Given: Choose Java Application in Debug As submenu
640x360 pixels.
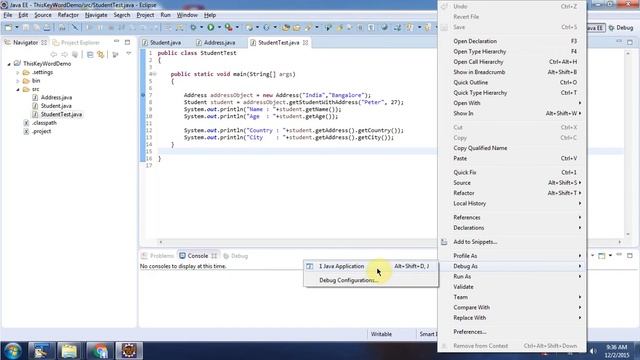Looking at the screenshot, I should coord(371,266).
